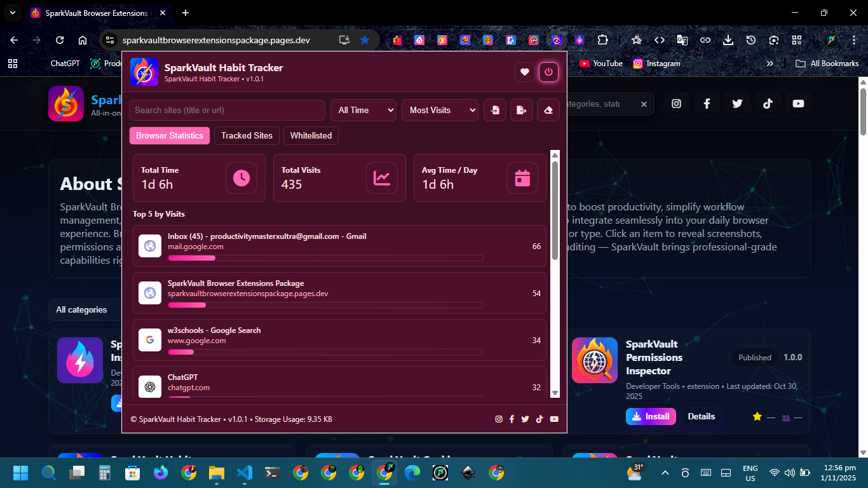Click the Search sites input field

point(227,110)
